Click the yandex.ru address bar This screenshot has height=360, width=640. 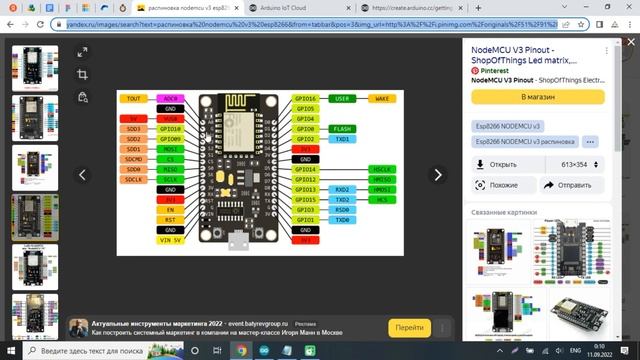(312, 24)
